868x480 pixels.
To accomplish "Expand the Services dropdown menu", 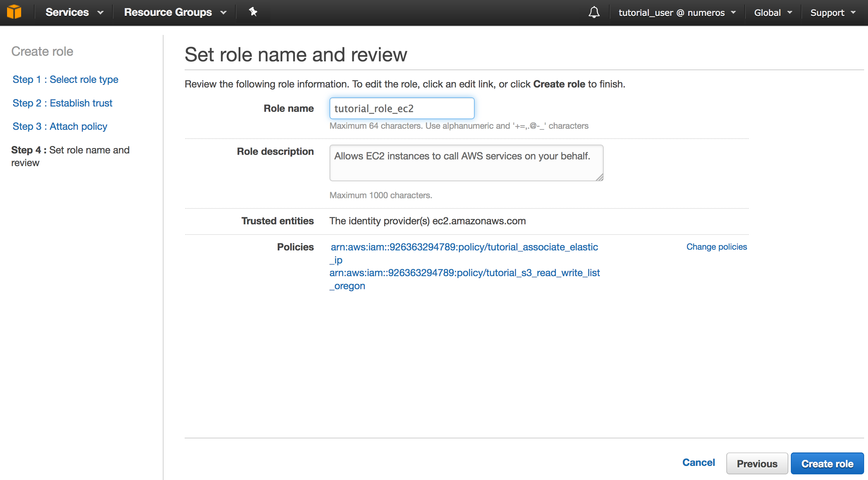I will pyautogui.click(x=74, y=12).
